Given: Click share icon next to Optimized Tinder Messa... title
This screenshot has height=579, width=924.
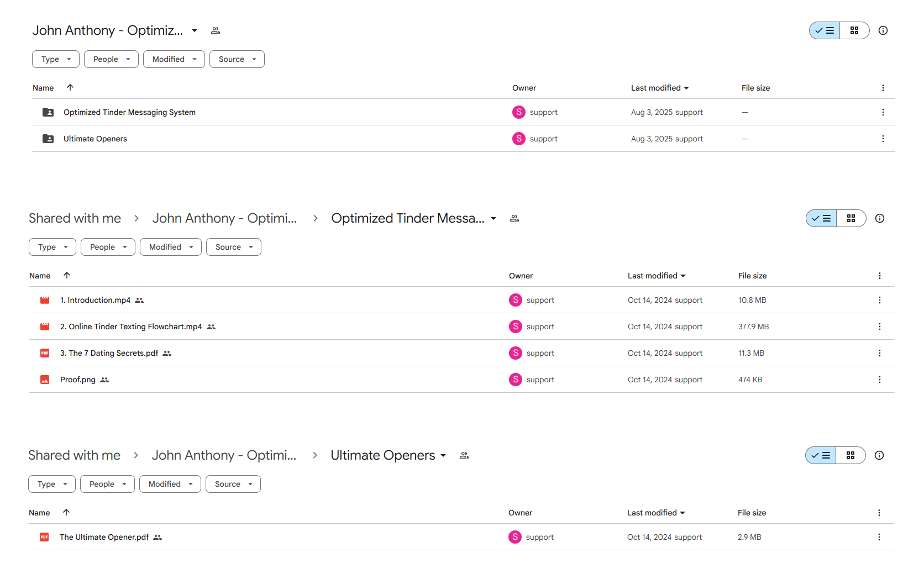Looking at the screenshot, I should click(514, 218).
